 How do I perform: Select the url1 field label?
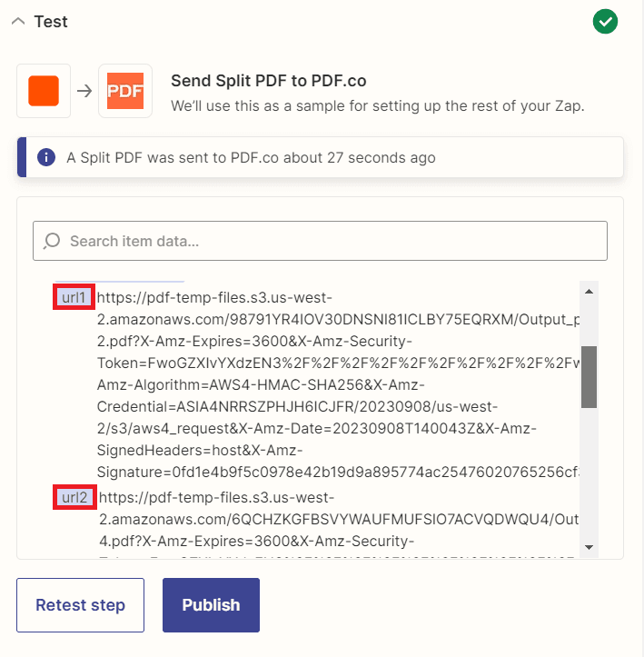coord(74,297)
